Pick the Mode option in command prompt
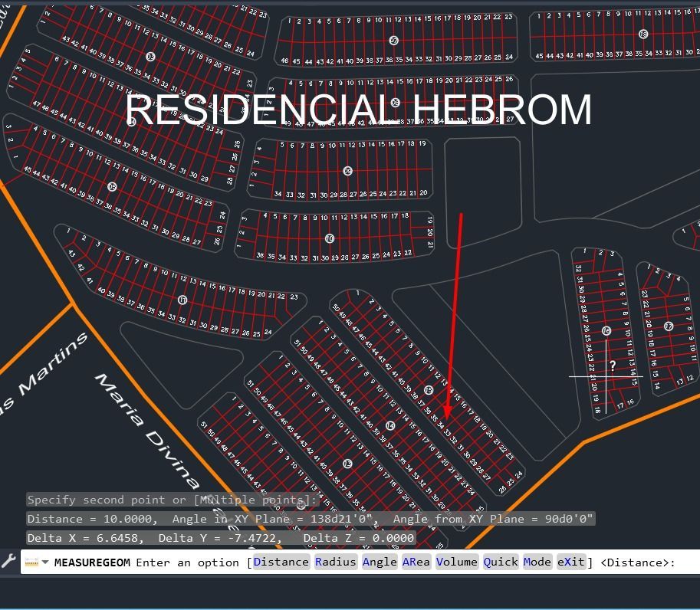This screenshot has width=700, height=610. click(537, 562)
